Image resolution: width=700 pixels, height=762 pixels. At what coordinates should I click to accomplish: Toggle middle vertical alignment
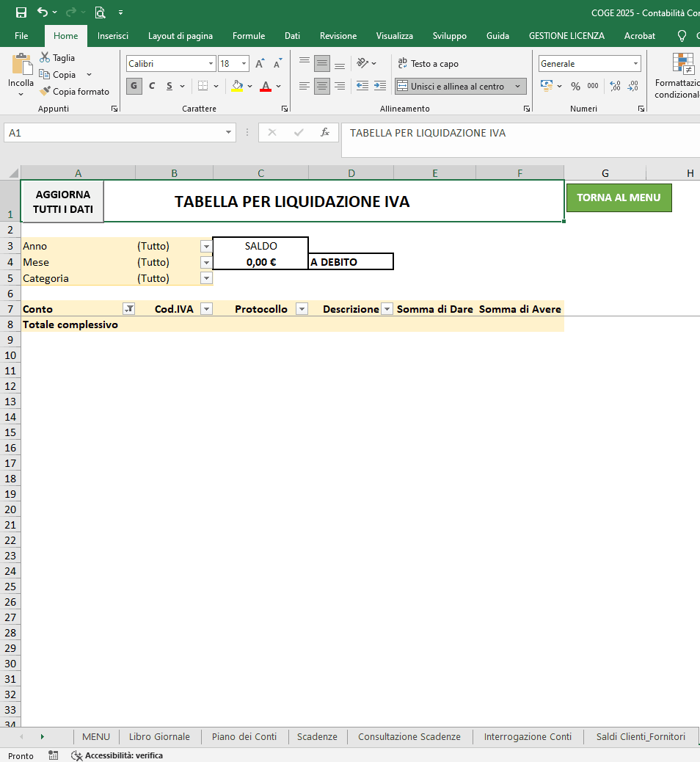[x=321, y=63]
